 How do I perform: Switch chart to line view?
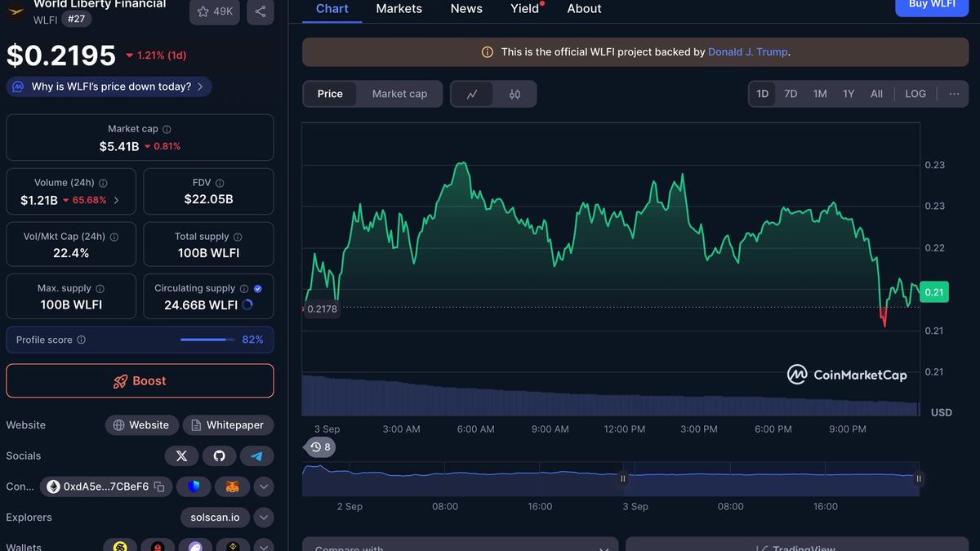coord(472,94)
